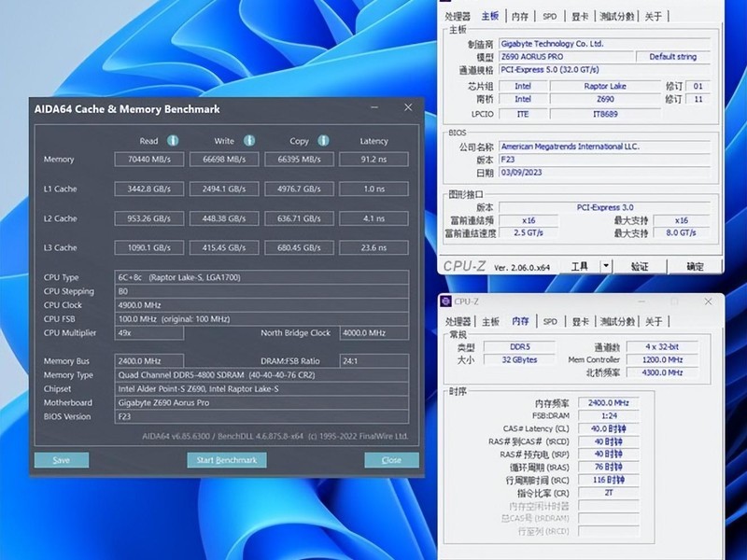747x560 pixels.
Task: Click the DDR5 memory type field
Action: tap(520, 346)
